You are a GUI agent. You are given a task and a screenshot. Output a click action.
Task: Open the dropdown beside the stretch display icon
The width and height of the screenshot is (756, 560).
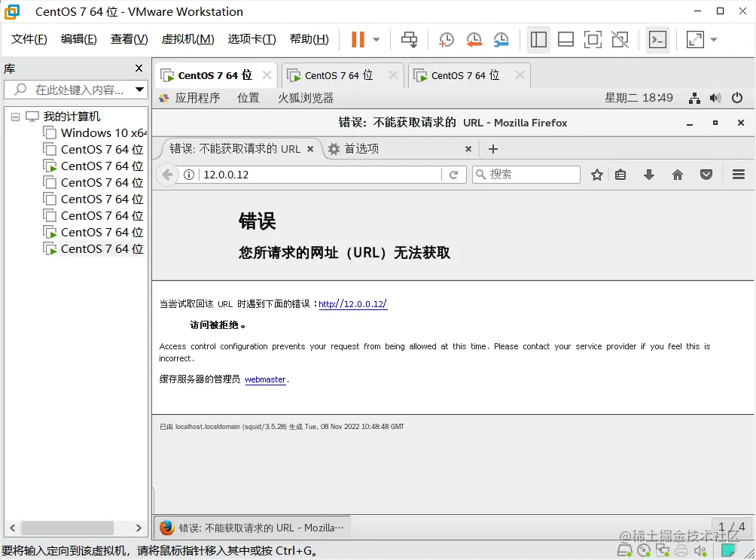[714, 40]
